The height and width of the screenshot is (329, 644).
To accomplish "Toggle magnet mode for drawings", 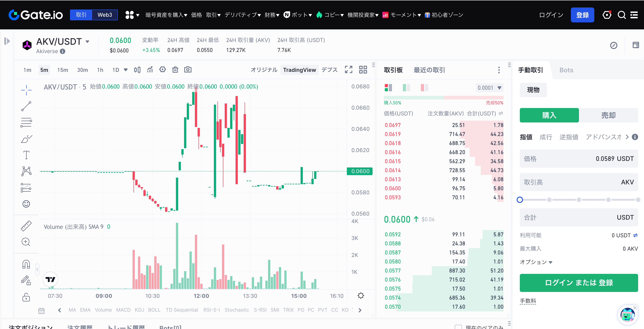I will click(x=26, y=264).
